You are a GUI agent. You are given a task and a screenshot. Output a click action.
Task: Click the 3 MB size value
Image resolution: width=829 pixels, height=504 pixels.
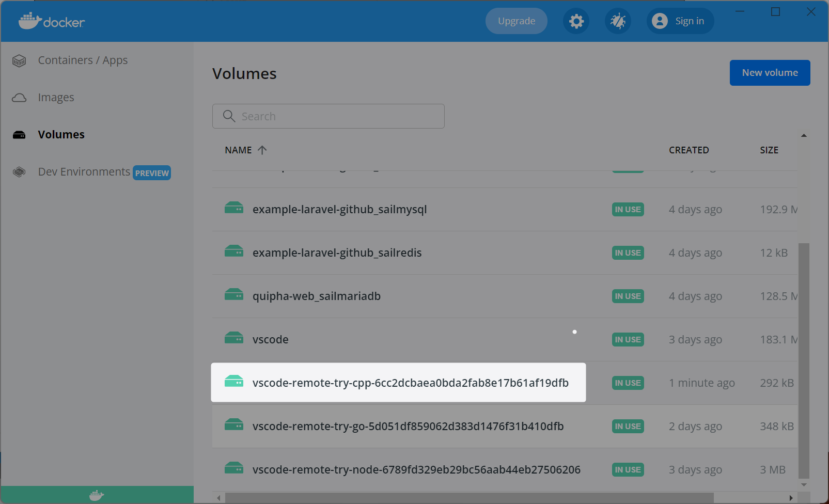(x=773, y=470)
